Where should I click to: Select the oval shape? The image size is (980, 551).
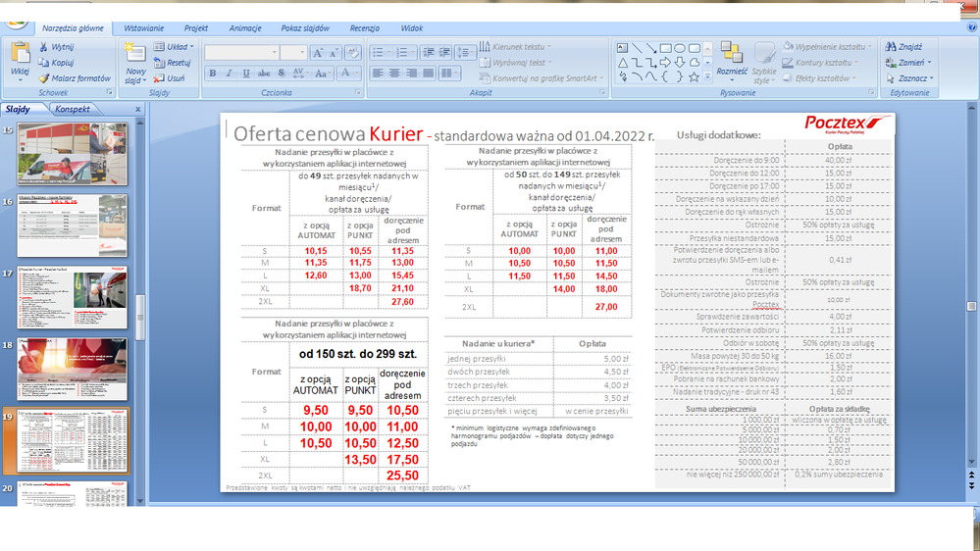(680, 48)
